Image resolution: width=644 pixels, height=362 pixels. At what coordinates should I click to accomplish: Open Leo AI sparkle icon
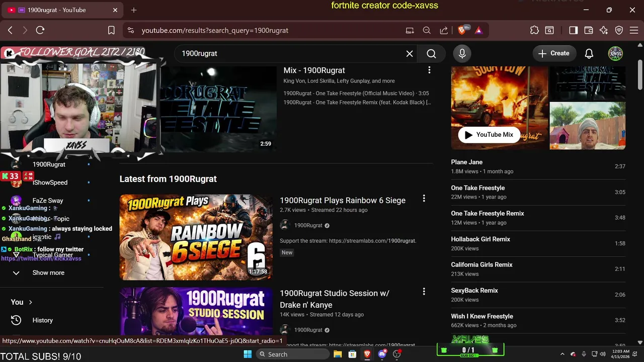pyautogui.click(x=604, y=30)
